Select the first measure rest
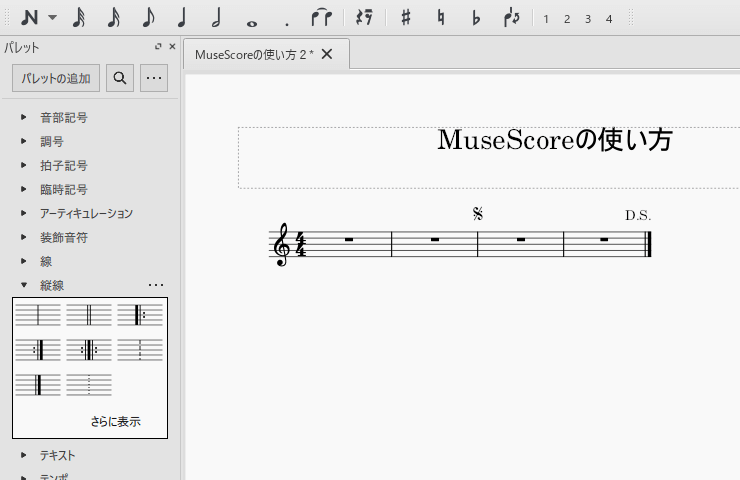Screen dimensions: 740x480 pos(349,240)
